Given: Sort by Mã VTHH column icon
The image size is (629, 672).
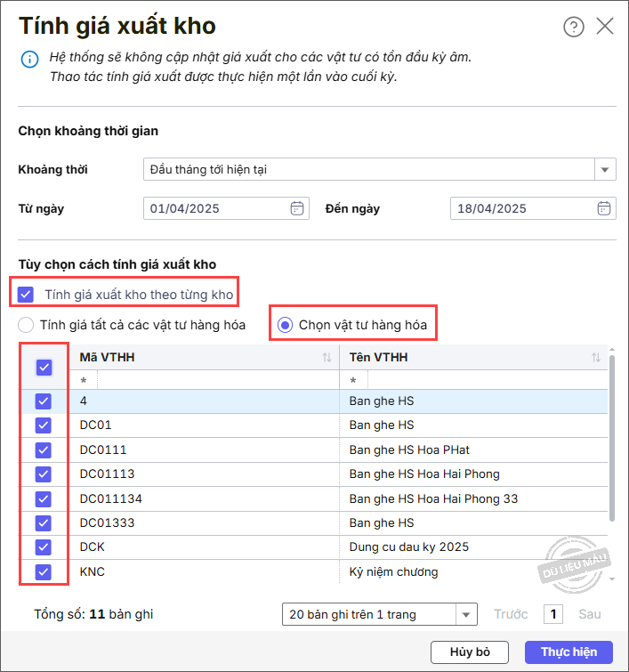Looking at the screenshot, I should (x=327, y=358).
